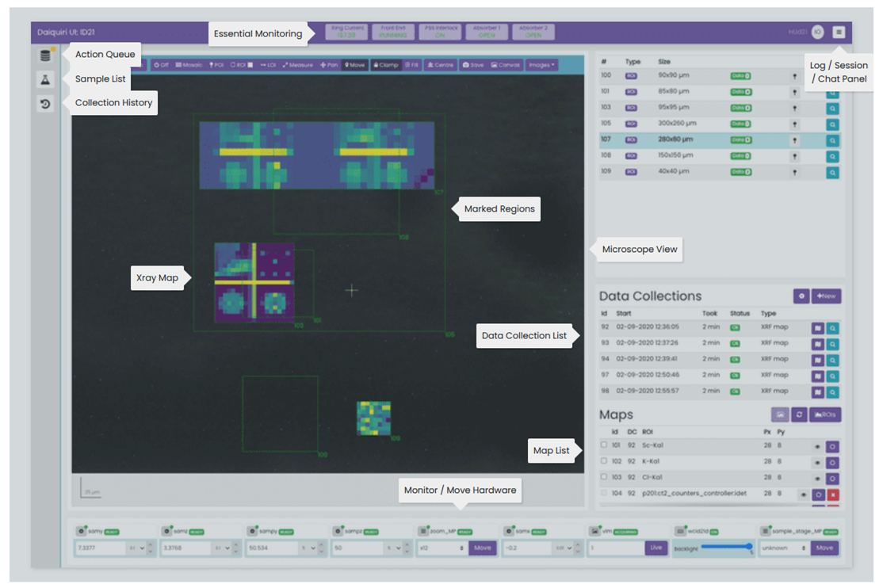Click pin icon for region 100
Screen dimensions: 883x588
click(794, 76)
